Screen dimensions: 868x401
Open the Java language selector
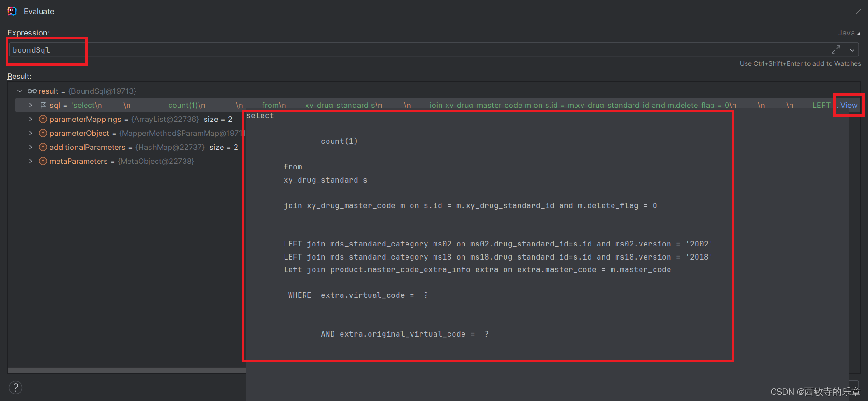point(849,33)
